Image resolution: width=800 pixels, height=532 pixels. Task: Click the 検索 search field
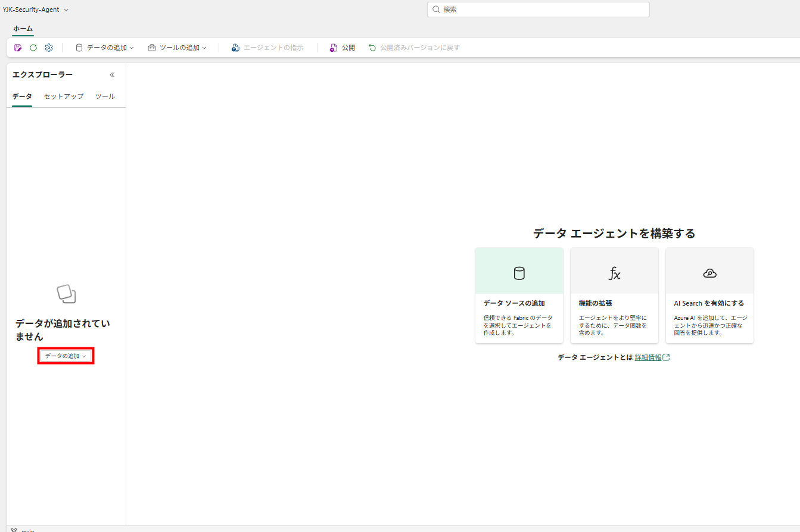[538, 10]
